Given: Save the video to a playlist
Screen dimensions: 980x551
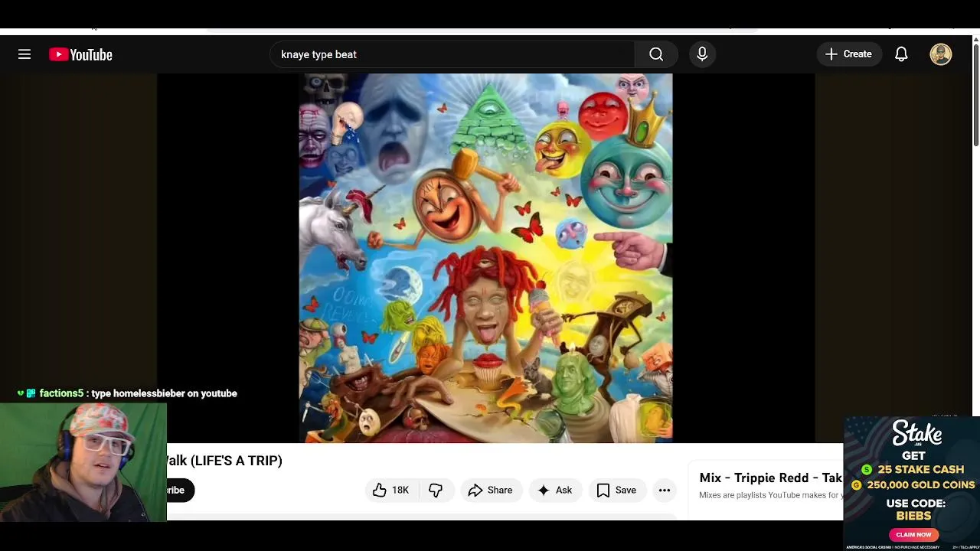Looking at the screenshot, I should (617, 490).
